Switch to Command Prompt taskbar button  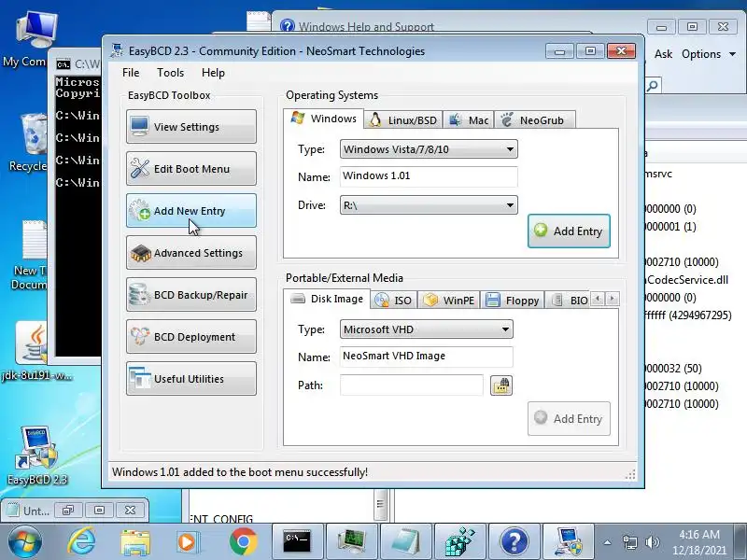[x=297, y=541]
